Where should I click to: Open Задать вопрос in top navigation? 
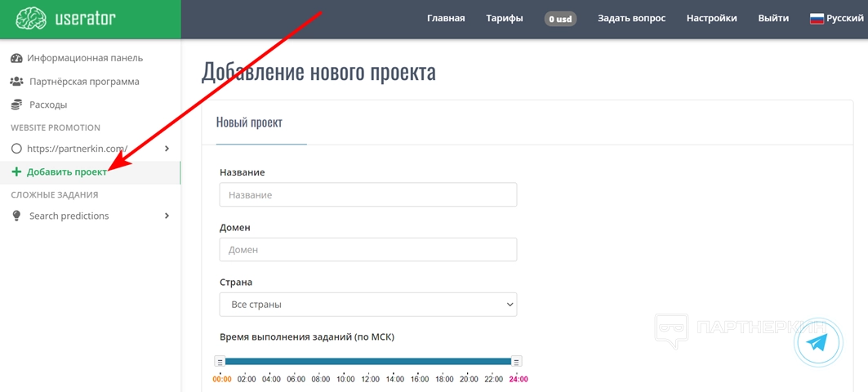(632, 18)
